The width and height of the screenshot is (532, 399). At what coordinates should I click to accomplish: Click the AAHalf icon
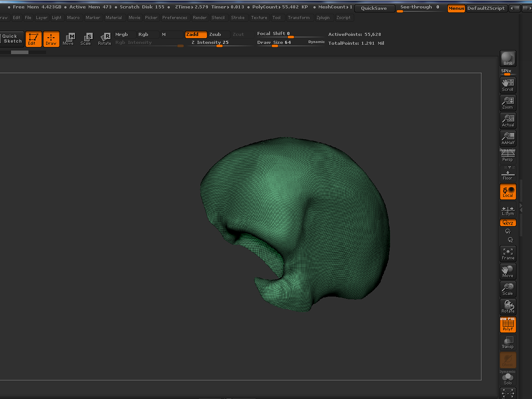coord(508,138)
